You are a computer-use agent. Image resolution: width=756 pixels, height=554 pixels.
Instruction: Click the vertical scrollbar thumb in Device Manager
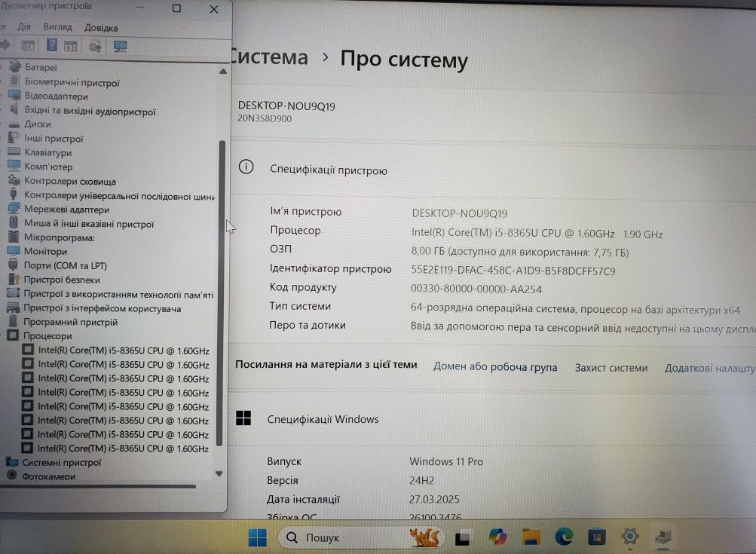222,292
